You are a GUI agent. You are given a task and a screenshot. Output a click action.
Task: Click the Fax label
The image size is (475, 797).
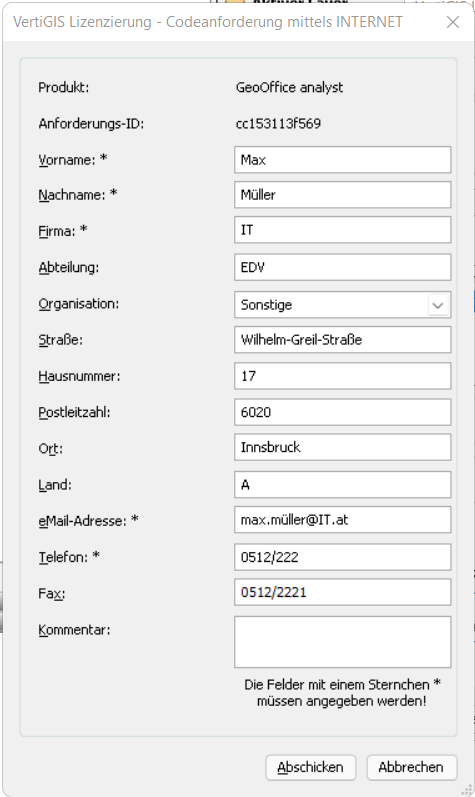(x=52, y=594)
